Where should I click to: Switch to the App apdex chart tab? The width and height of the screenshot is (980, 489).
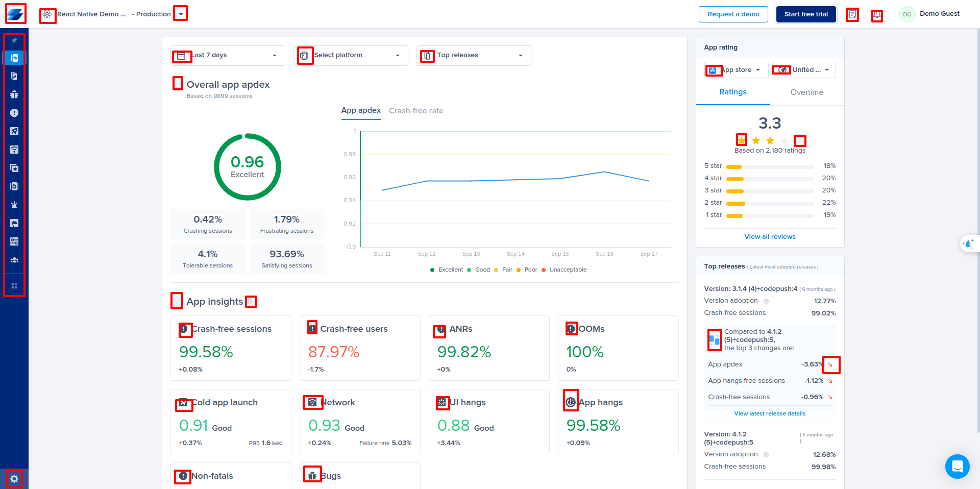(x=361, y=110)
